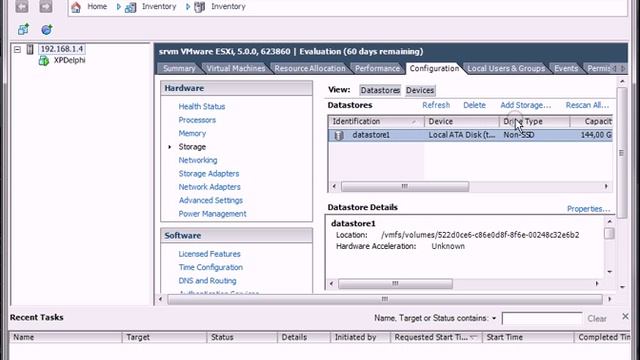
Task: Click the globe toolbar icon
Action: point(47,29)
